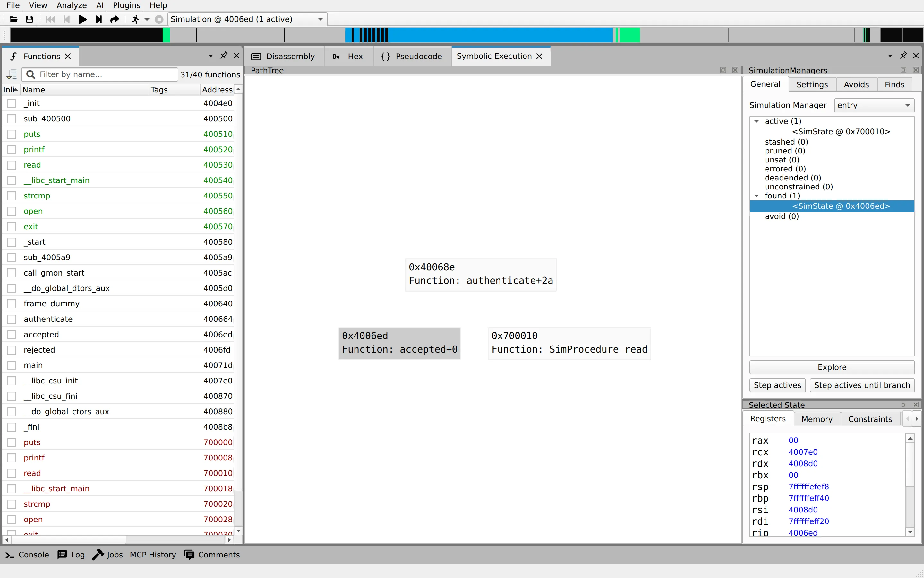Click the Step actives button
This screenshot has height=578, width=924.
coord(777,385)
